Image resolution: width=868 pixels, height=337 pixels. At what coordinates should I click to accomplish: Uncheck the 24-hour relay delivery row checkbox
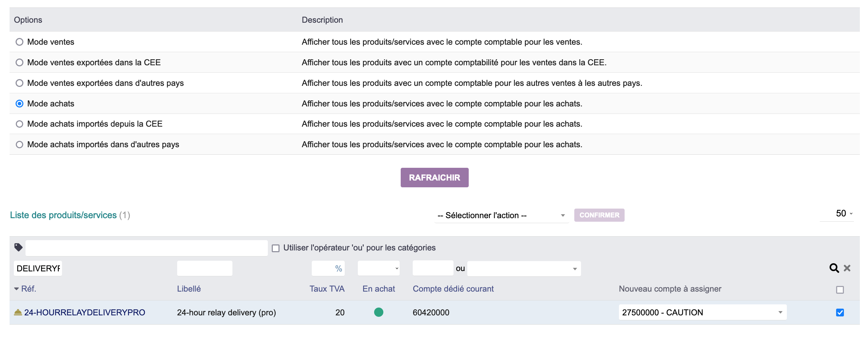click(x=840, y=313)
